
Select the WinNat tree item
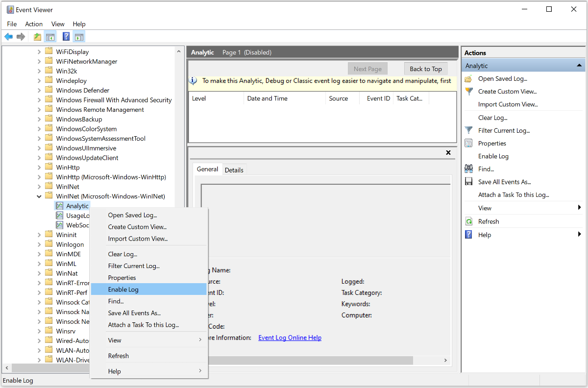(x=67, y=273)
